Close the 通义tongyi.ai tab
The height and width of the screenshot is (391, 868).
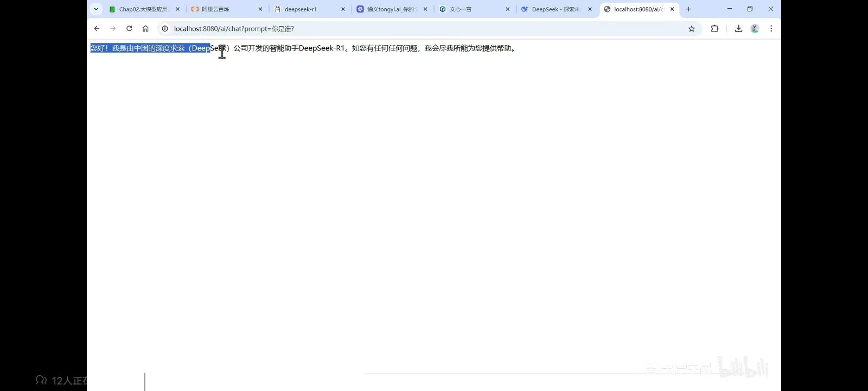(425, 9)
